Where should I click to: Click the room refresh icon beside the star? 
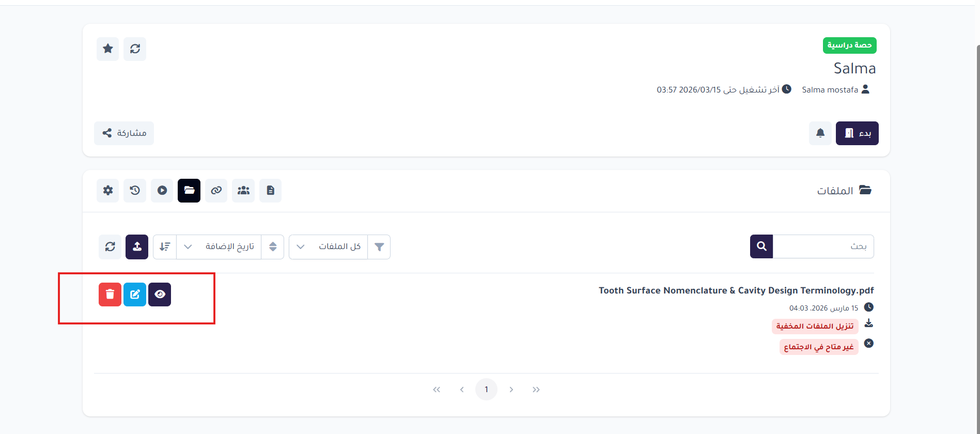click(135, 49)
